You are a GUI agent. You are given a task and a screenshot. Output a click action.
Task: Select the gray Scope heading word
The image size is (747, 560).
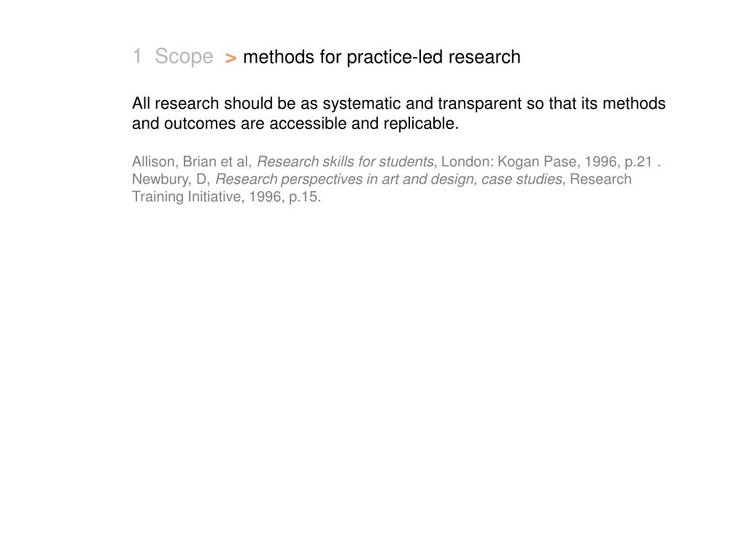click(x=184, y=57)
